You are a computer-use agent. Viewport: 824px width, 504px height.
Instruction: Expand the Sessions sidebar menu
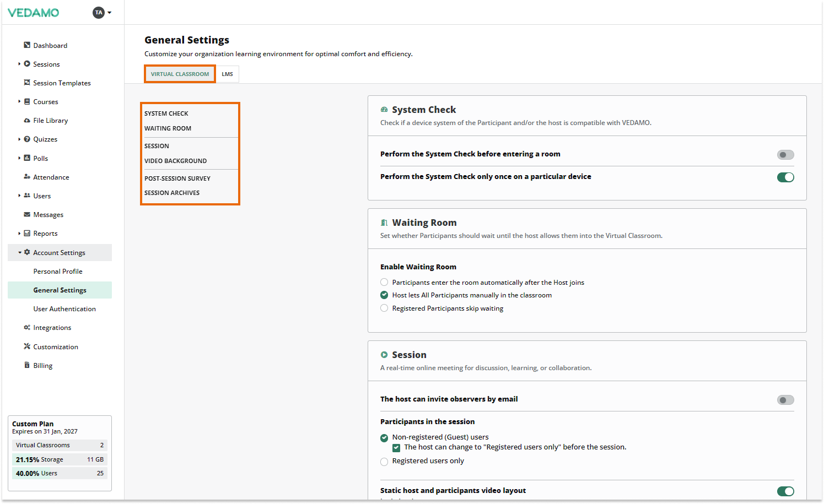[x=20, y=64]
